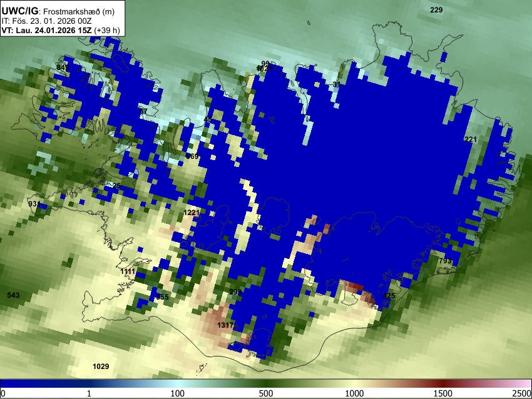
Task: Click the color scale label 1500
Action: pos(443,393)
